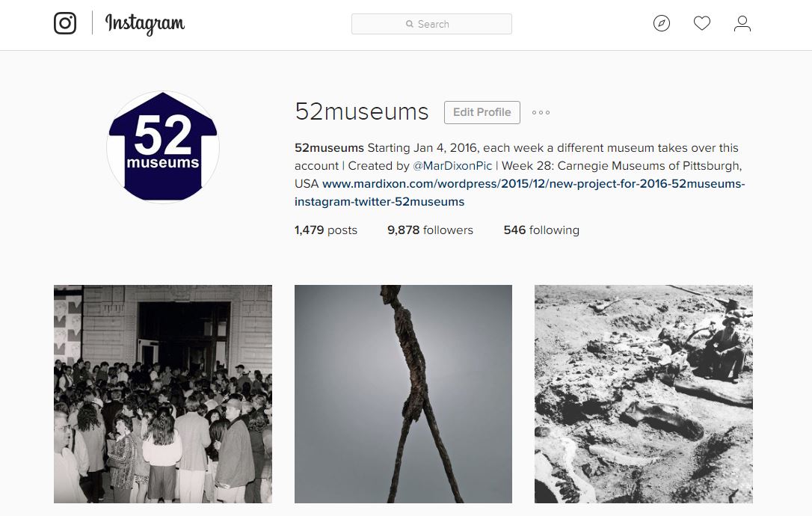Click the 52museums profile picture
Image resolution: width=812 pixels, height=516 pixels.
(x=162, y=147)
